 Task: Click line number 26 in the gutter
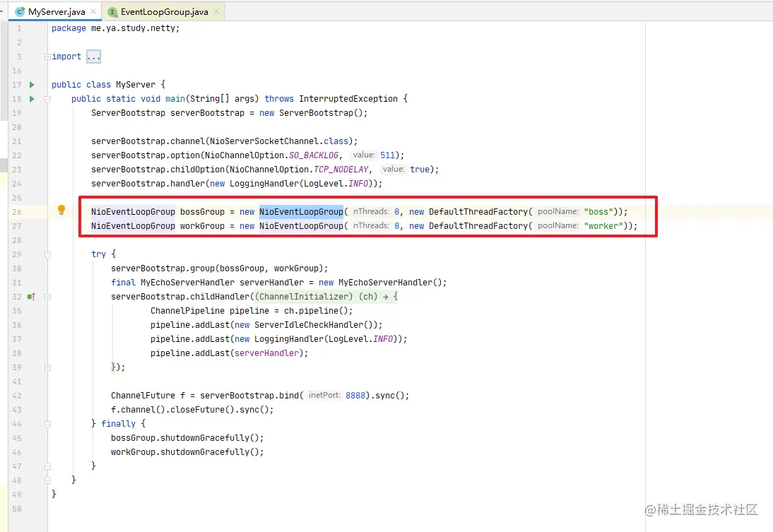[17, 212]
